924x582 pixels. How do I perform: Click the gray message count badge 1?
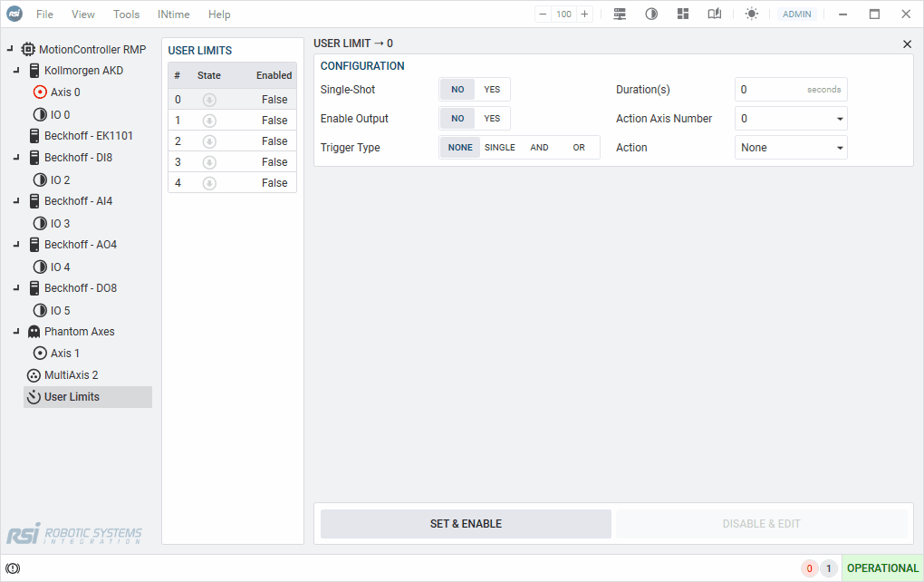[829, 568]
